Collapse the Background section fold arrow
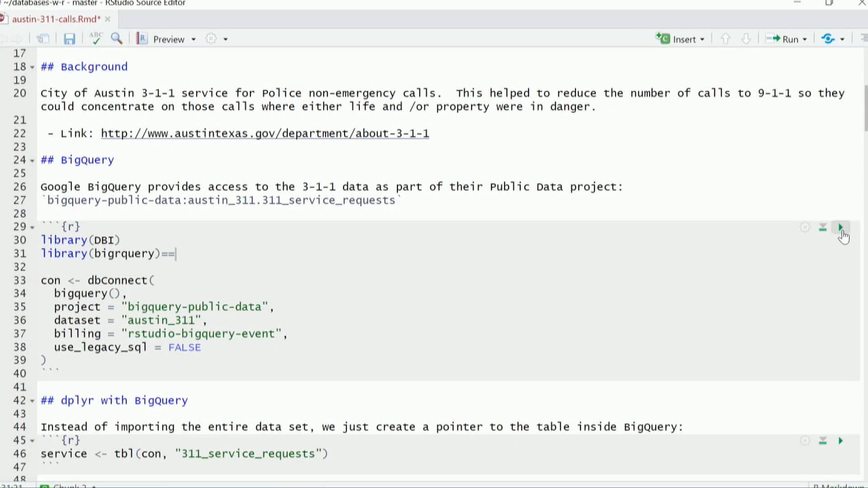 point(32,67)
